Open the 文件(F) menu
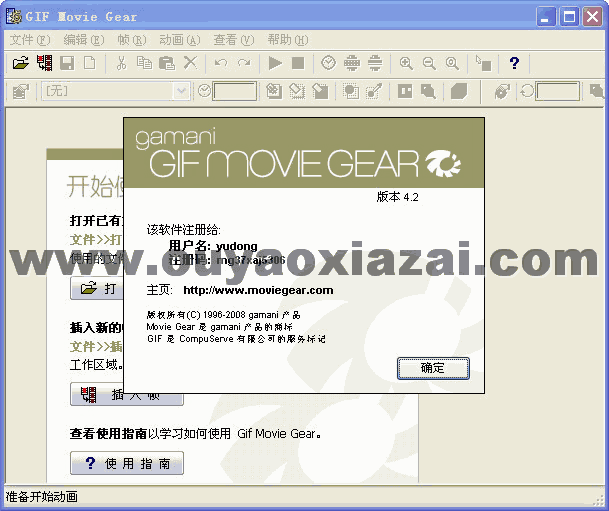 [30, 40]
